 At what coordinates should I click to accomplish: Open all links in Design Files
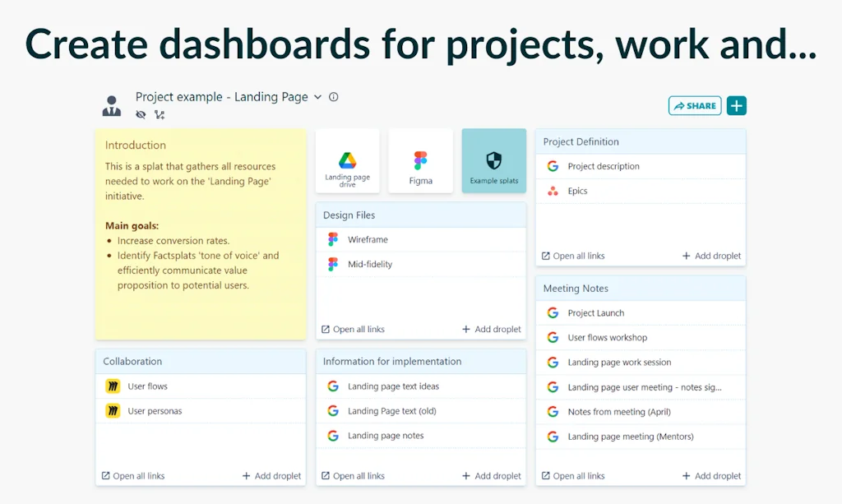point(353,330)
